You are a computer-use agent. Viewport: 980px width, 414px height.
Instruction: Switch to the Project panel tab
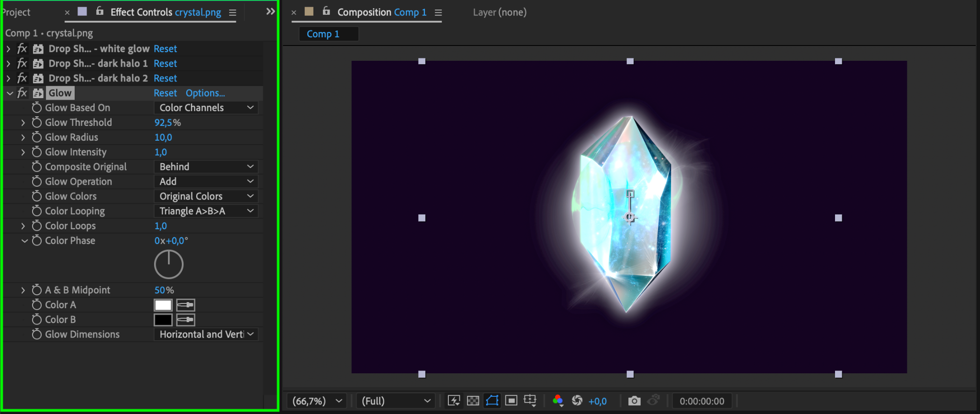tap(16, 12)
